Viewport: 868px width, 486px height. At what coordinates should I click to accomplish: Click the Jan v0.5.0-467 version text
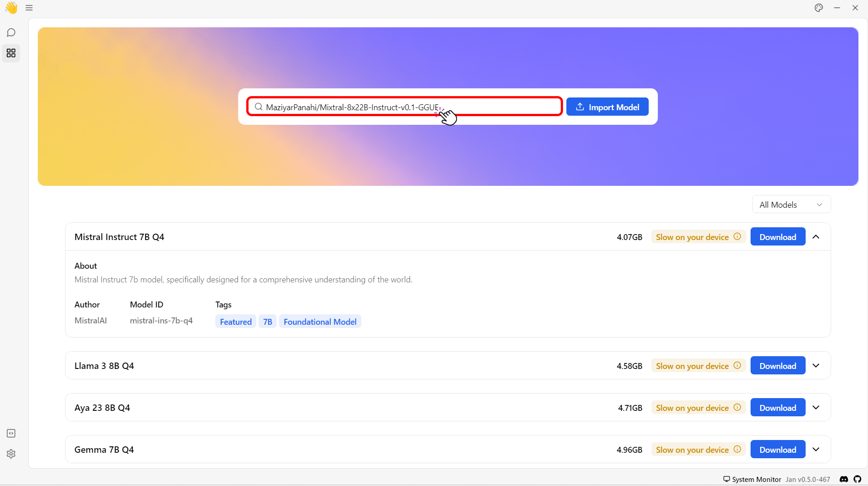(808, 479)
